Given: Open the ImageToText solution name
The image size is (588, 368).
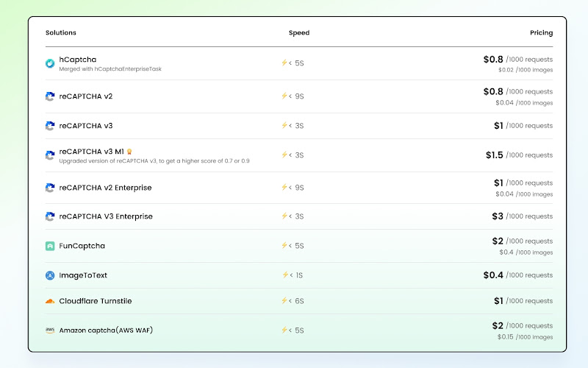Looking at the screenshot, I should [x=83, y=275].
